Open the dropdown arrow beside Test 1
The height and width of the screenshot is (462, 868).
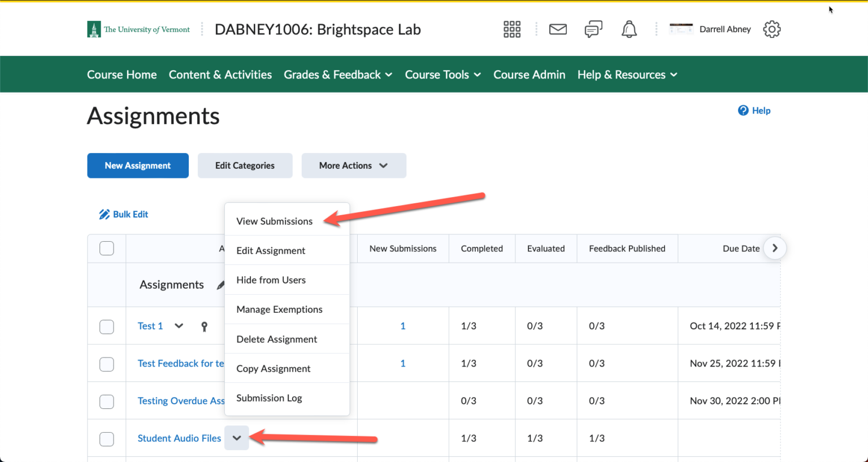click(179, 326)
